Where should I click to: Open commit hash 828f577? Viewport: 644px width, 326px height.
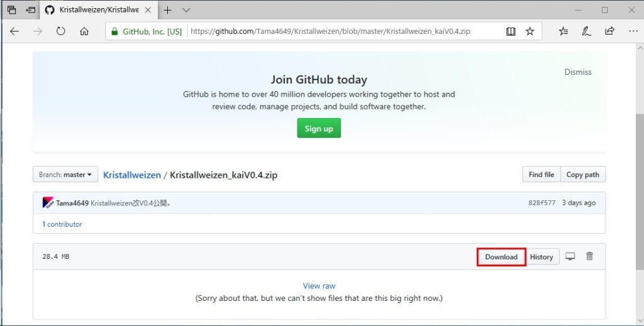(541, 203)
